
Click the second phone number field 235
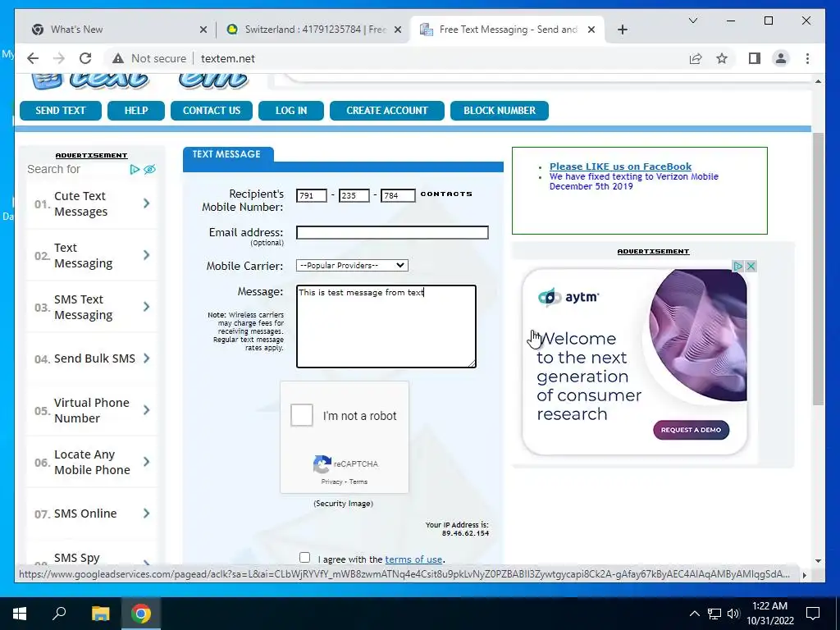354,195
